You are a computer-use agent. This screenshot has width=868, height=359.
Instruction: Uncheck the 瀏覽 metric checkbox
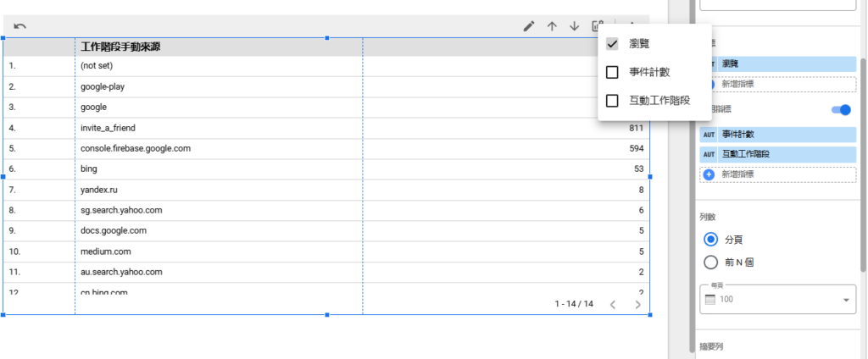pyautogui.click(x=612, y=44)
